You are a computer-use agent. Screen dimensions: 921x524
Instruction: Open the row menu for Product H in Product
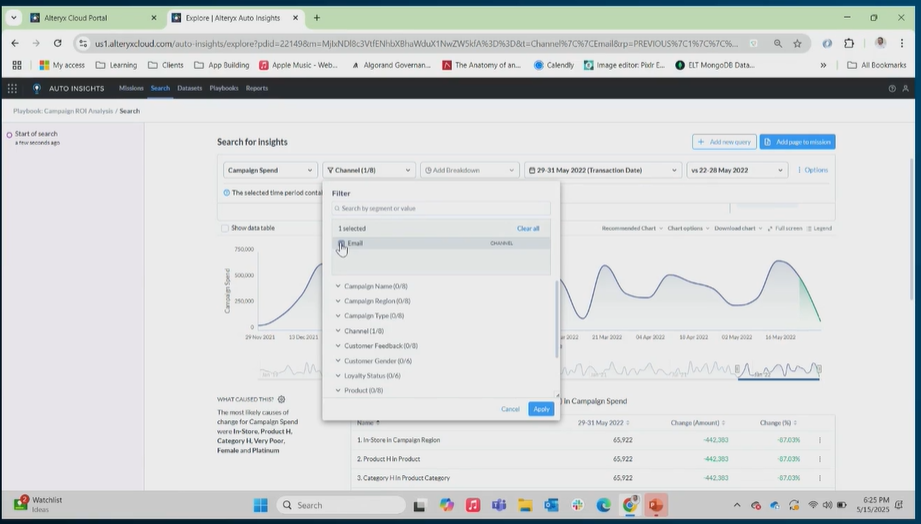point(820,459)
